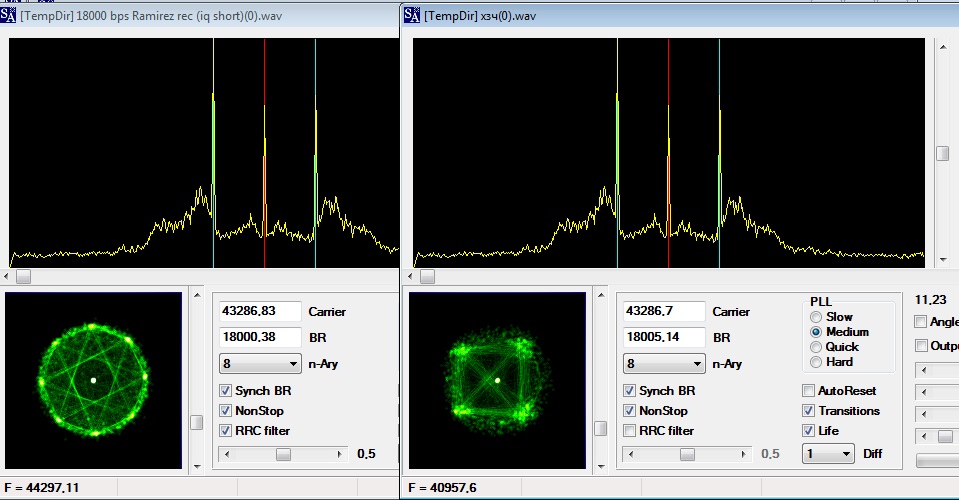Click left arrow of RRC slider in хзч(0).wav window
Screen dimensions: 959x500
(631, 454)
